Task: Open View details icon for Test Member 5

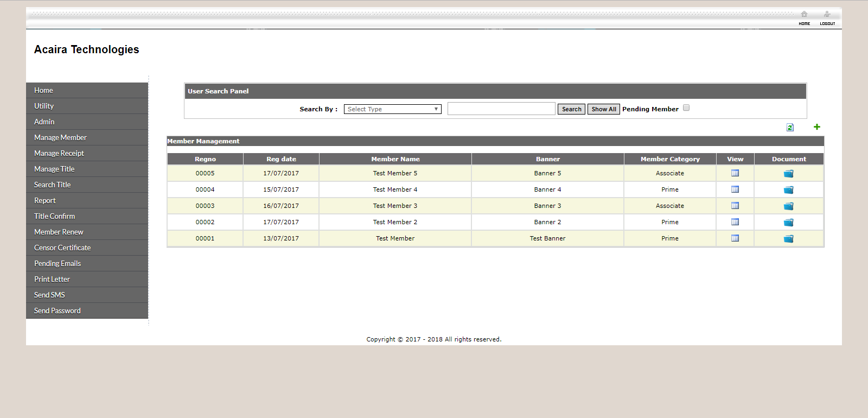Action: [735, 173]
